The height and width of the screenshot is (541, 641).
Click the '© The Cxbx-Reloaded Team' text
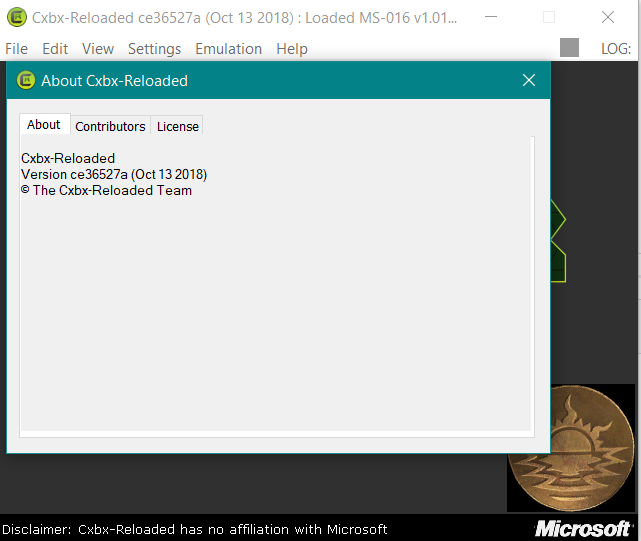106,191
